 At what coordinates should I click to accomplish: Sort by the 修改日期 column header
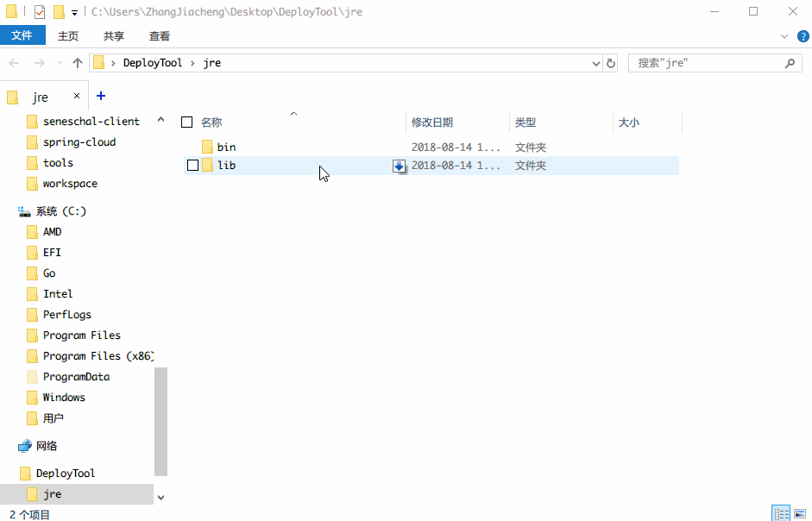tap(432, 122)
